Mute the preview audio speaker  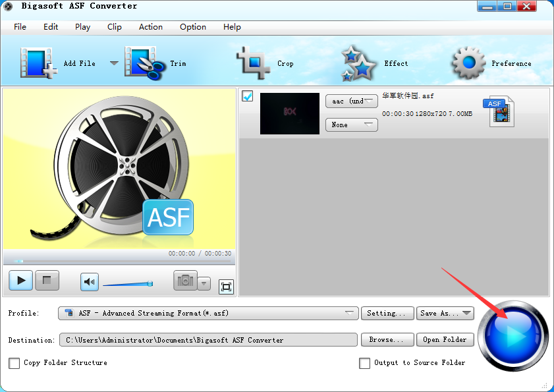pos(90,282)
